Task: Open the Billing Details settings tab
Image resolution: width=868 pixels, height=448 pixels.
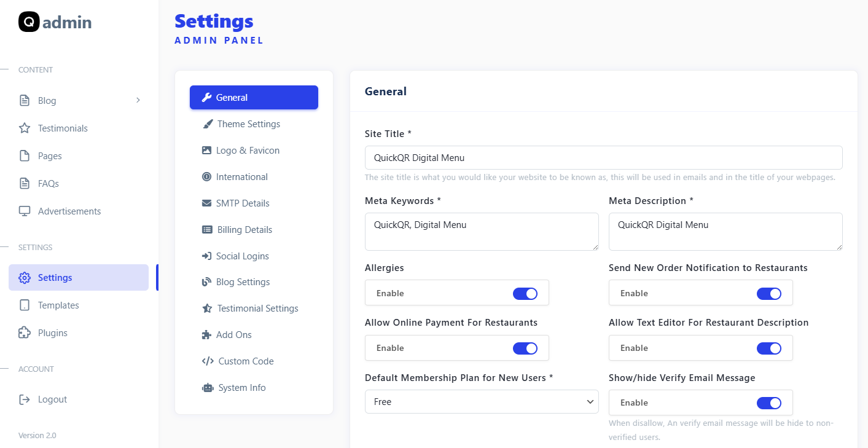Action: pyautogui.click(x=244, y=230)
